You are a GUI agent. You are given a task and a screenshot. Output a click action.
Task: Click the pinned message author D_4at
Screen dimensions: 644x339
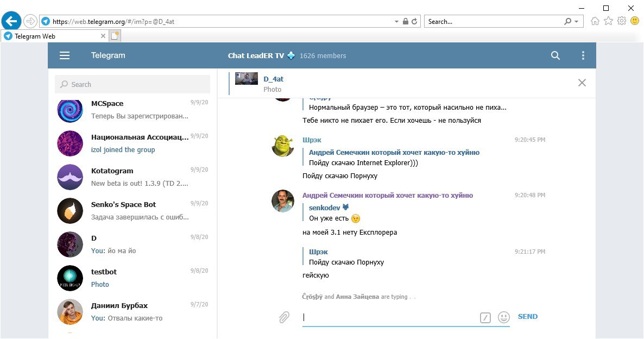coord(274,79)
